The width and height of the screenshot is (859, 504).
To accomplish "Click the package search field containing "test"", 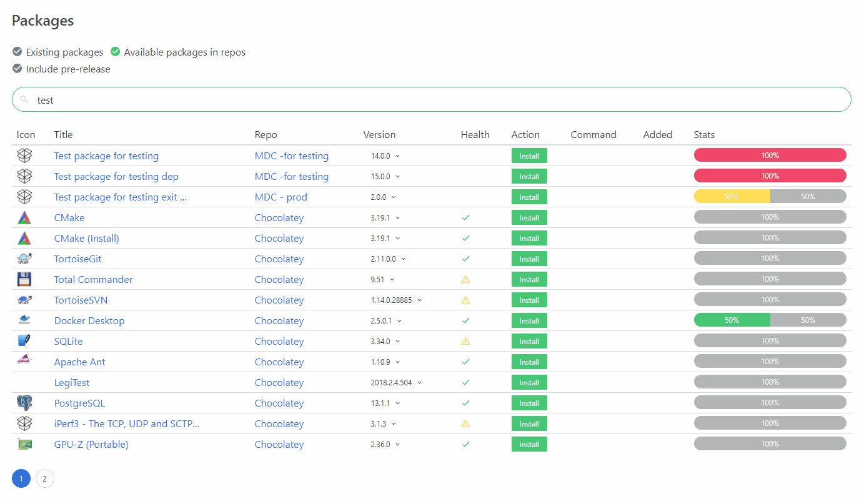I will tap(432, 99).
